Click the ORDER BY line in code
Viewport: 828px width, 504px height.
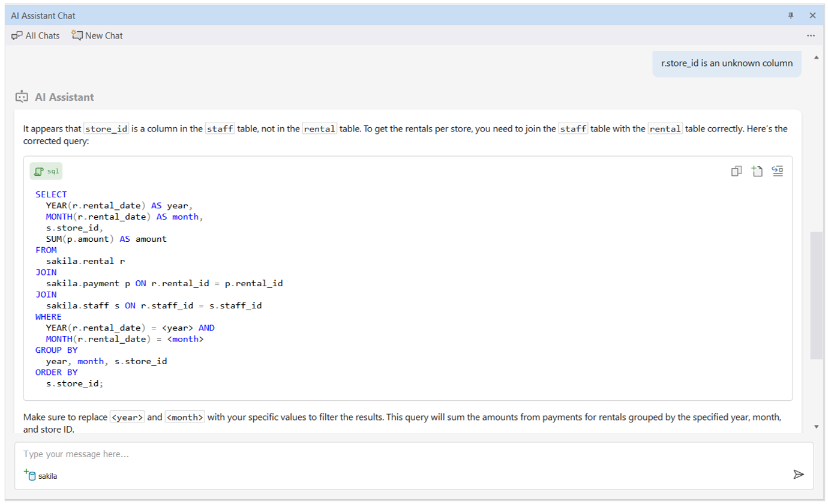coord(56,372)
